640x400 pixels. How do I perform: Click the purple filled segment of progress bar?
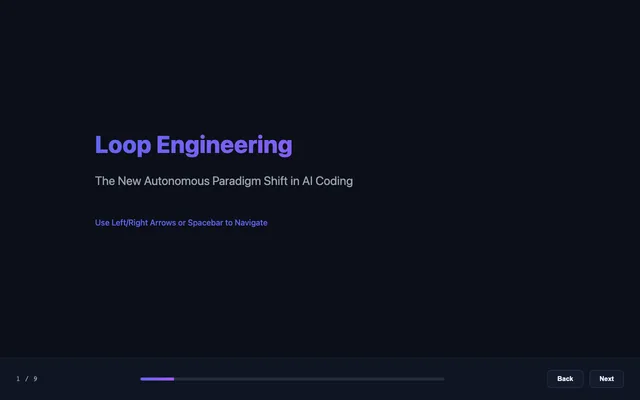157,379
